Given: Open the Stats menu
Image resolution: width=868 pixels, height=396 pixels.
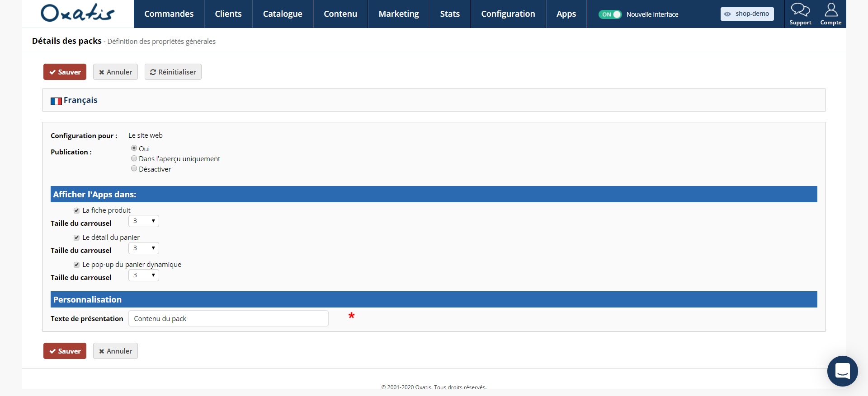Looking at the screenshot, I should 450,14.
